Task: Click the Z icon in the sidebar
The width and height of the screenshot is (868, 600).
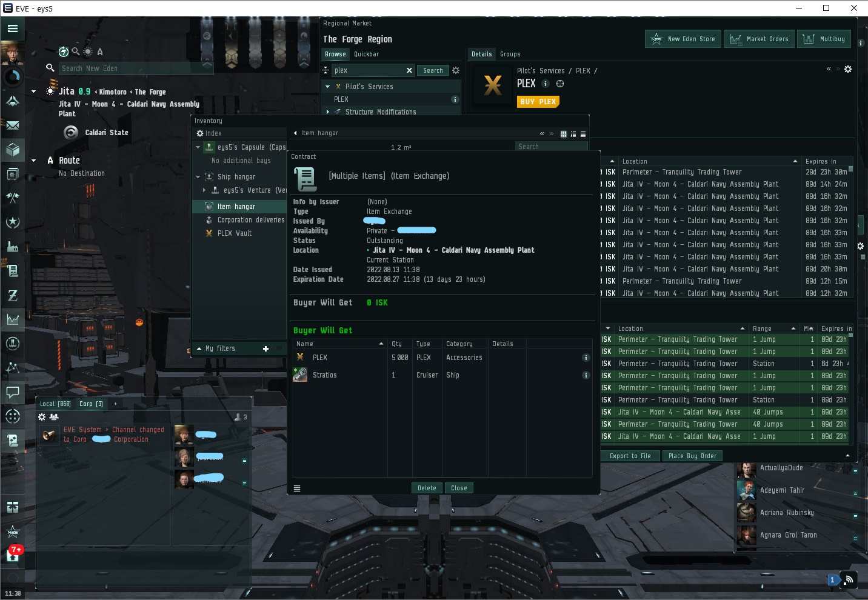Action: tap(13, 295)
